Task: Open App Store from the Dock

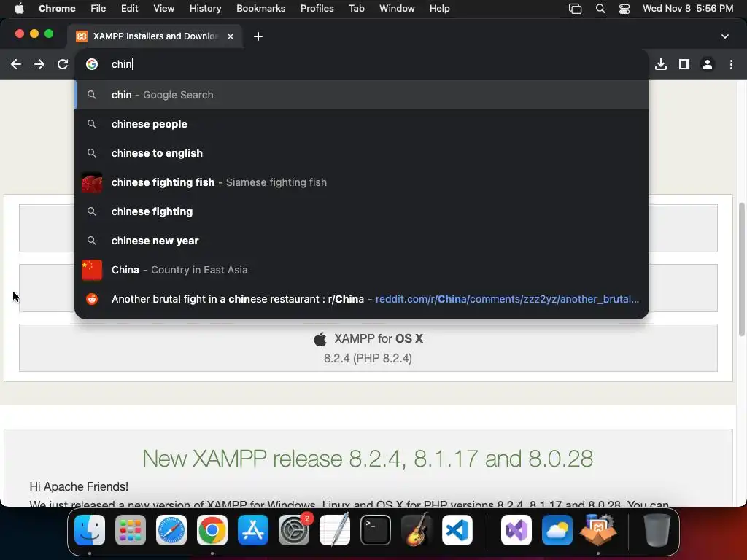Action: (x=253, y=530)
